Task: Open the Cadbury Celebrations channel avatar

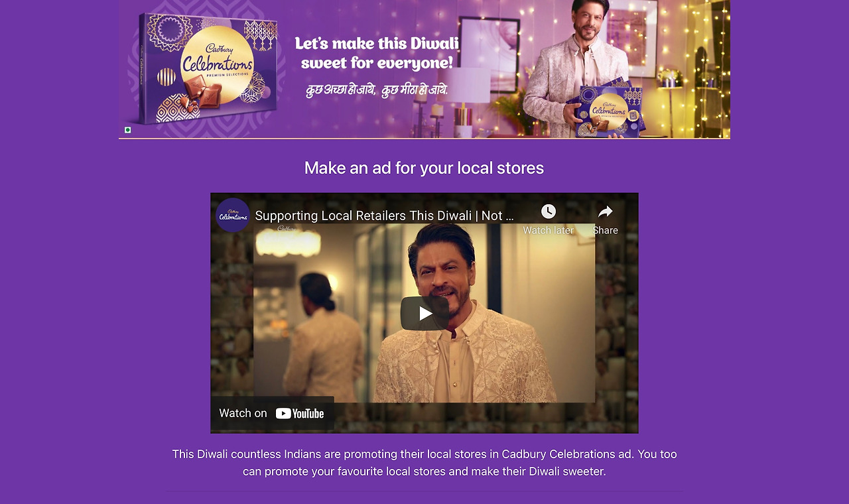Action: tap(233, 215)
